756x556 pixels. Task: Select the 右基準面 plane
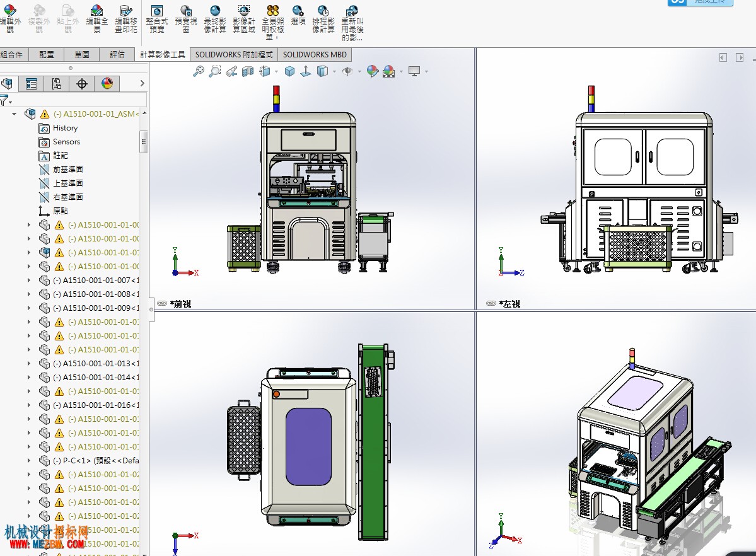click(x=61, y=197)
